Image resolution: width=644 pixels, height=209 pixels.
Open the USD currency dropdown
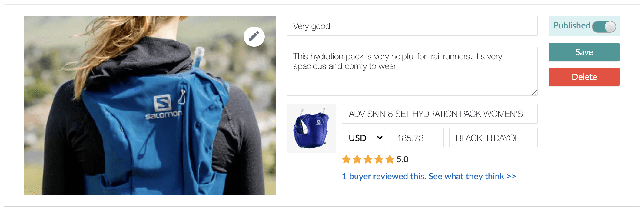(363, 138)
